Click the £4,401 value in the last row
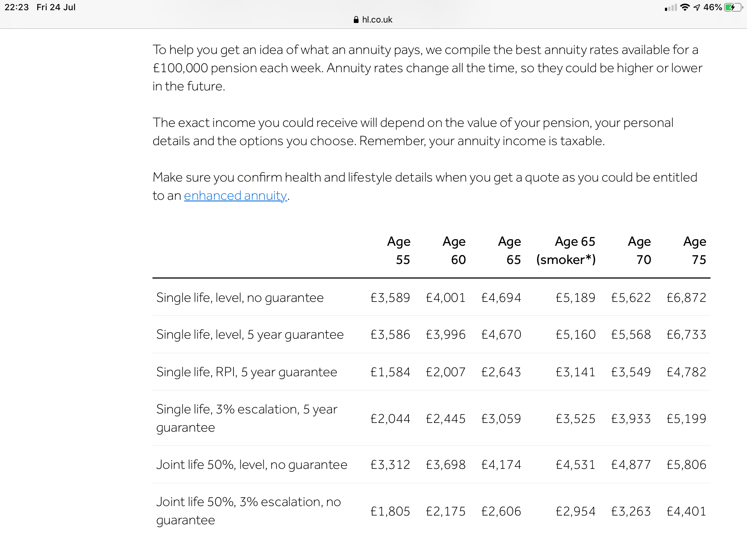This screenshot has height=560, width=747. click(x=686, y=512)
